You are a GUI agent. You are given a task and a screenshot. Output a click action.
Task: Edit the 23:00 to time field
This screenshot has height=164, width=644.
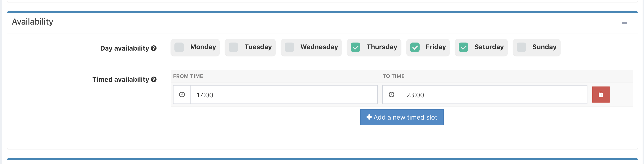493,95
